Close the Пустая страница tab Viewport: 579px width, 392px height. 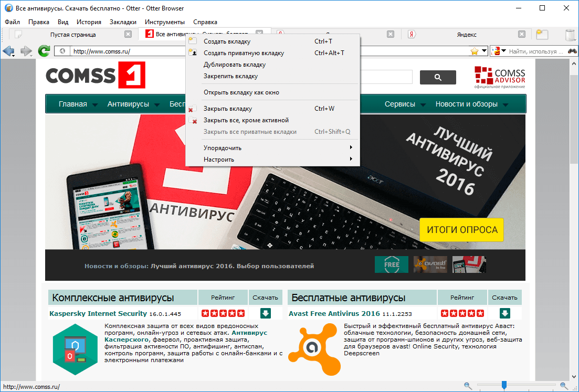(128, 34)
